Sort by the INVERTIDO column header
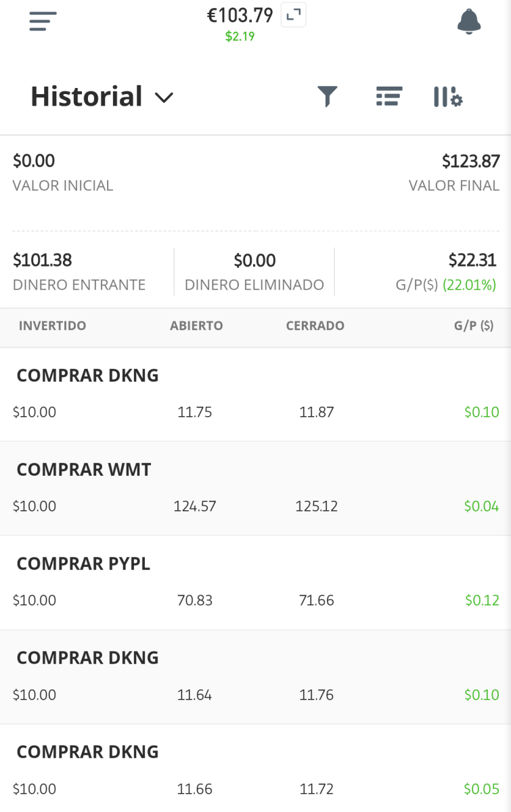This screenshot has height=812, width=511. (52, 325)
